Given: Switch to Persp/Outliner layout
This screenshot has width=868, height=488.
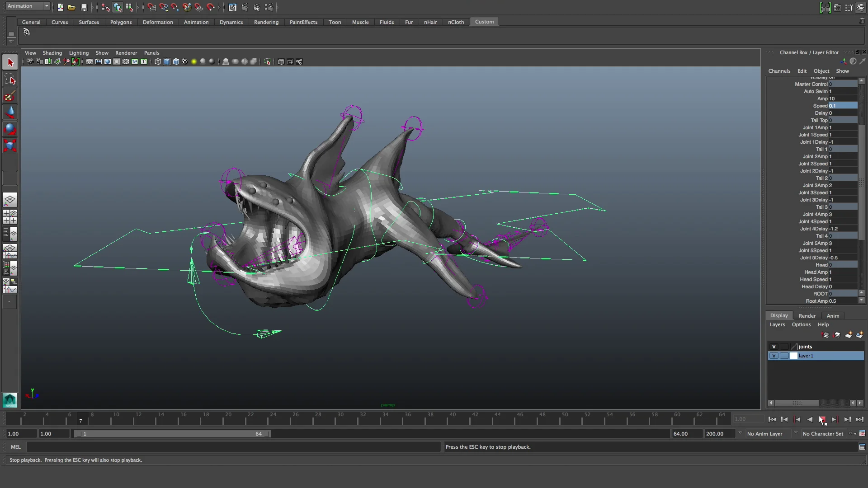Looking at the screenshot, I should (x=10, y=234).
